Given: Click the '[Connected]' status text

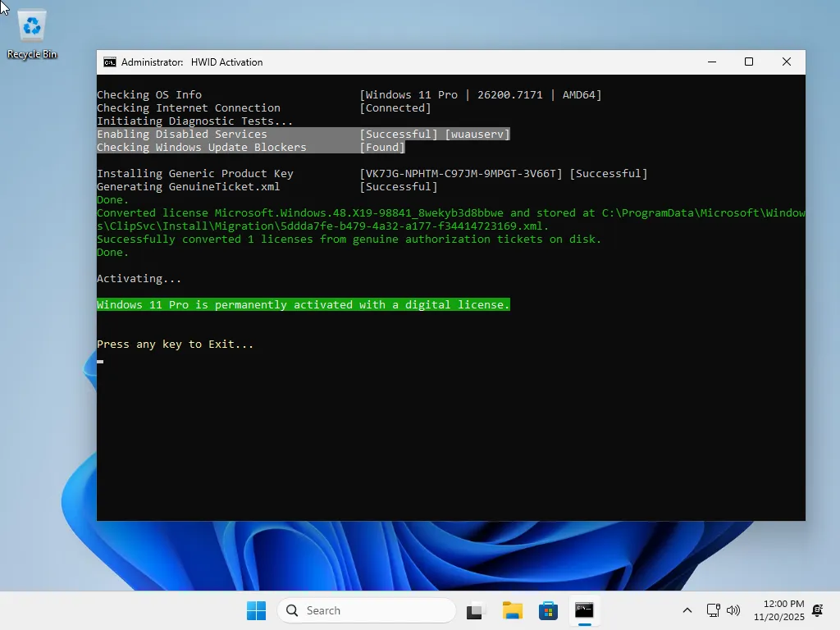Looking at the screenshot, I should pyautogui.click(x=395, y=107).
